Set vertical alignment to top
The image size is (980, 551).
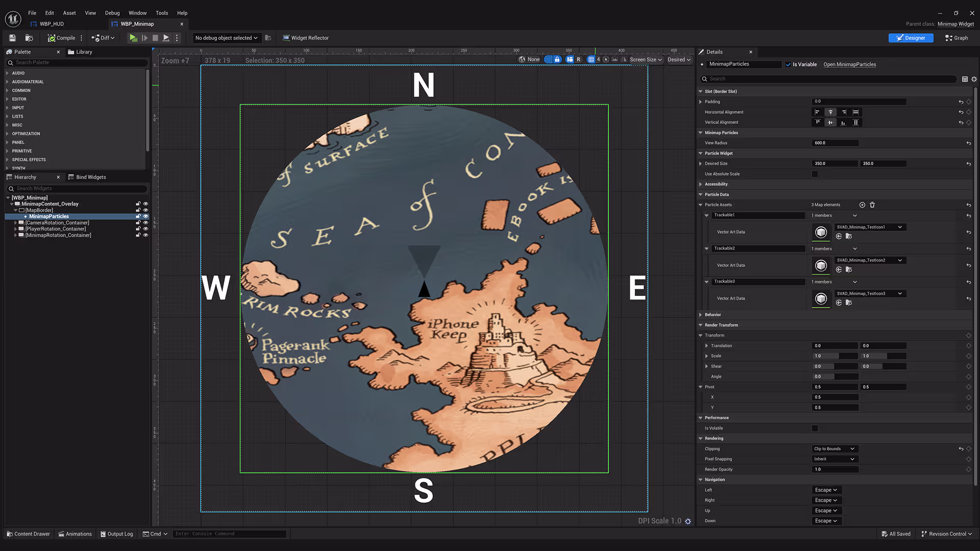pyautogui.click(x=818, y=122)
